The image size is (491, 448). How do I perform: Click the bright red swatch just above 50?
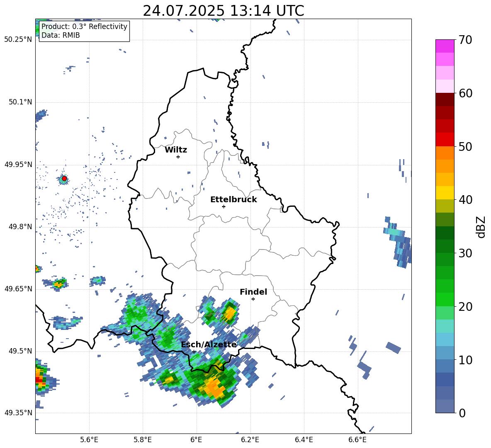click(445, 140)
